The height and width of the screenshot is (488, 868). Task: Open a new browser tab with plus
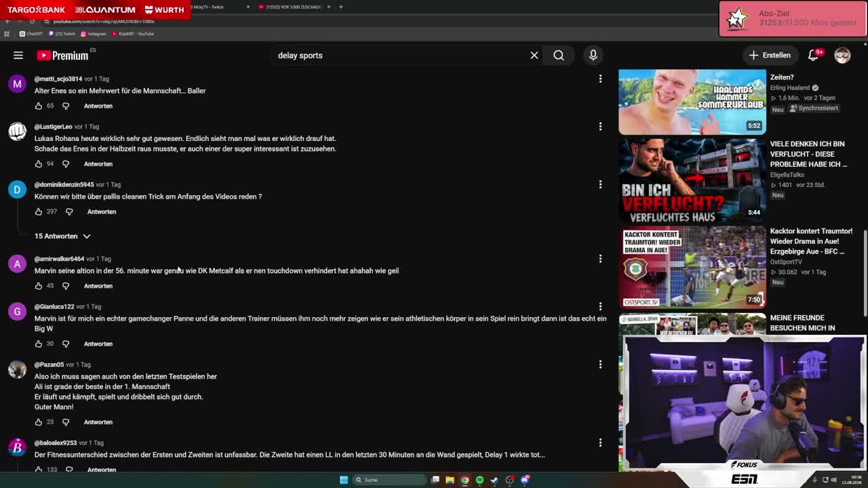[340, 7]
